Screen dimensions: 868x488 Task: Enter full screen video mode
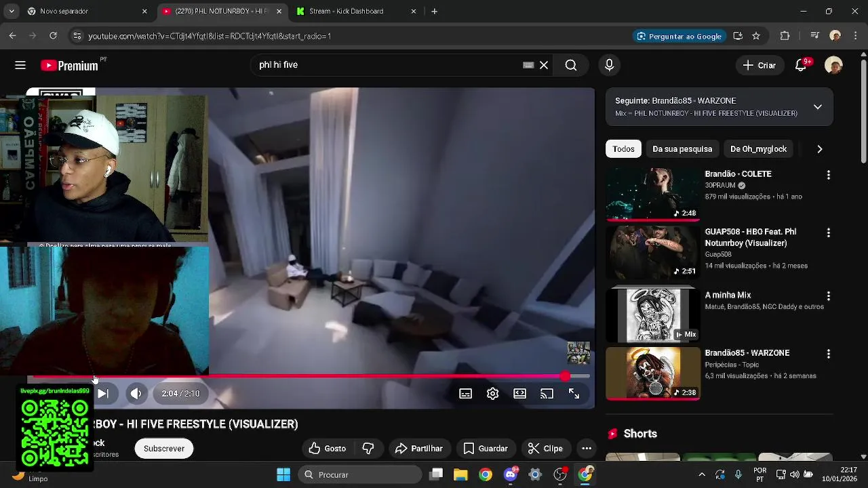point(574,394)
